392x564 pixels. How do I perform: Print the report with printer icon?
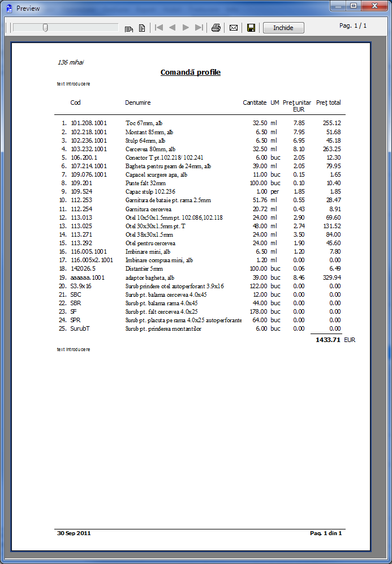216,28
